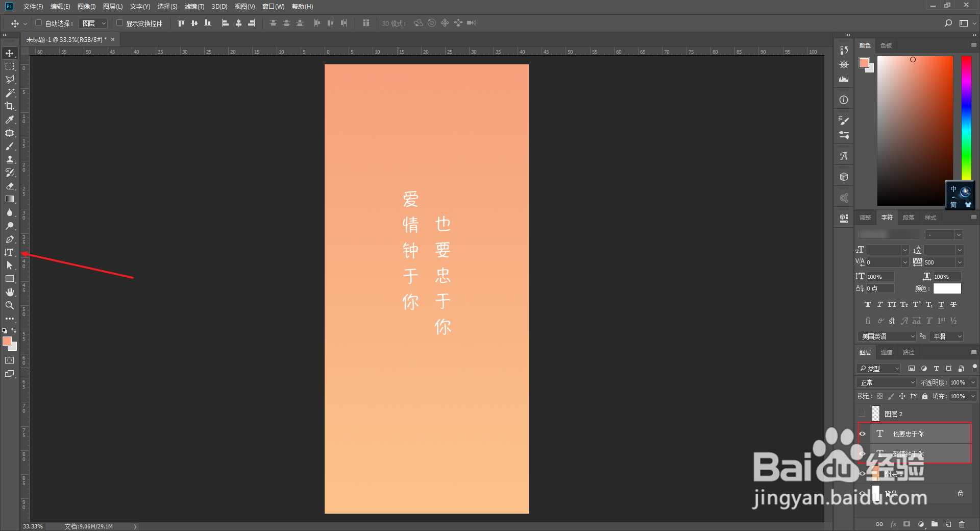Hide the 也要忠于你 text layer
The height and width of the screenshot is (531, 980).
tap(863, 433)
